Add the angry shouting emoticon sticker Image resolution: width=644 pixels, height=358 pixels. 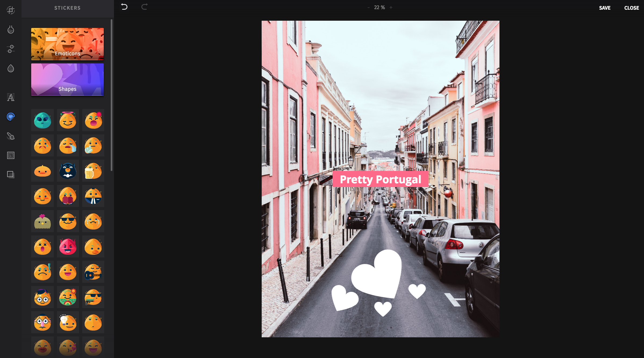(93, 120)
